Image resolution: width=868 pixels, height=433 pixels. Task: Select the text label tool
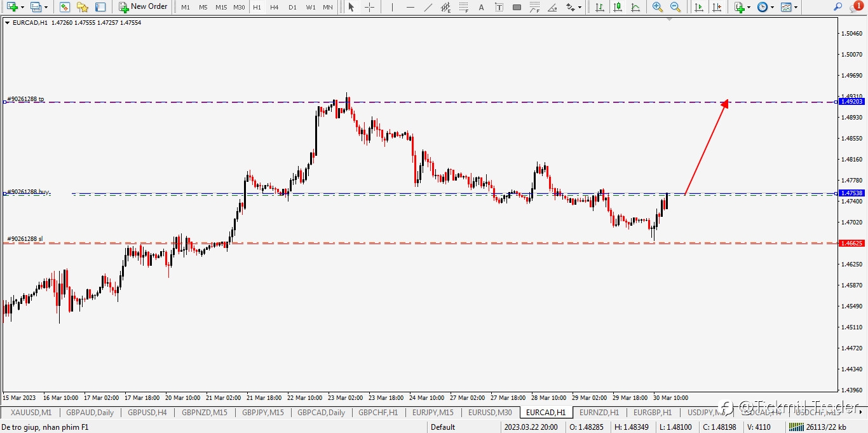click(499, 7)
